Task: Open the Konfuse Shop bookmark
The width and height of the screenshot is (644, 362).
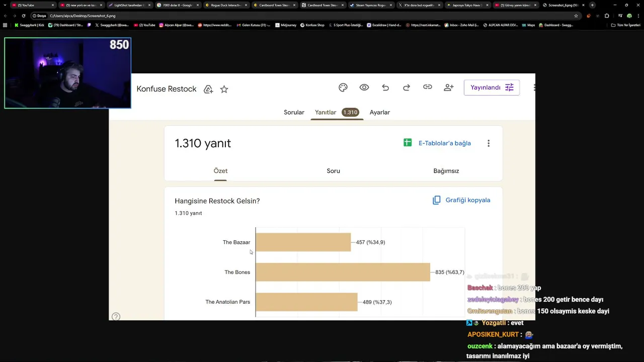Action: (312, 25)
